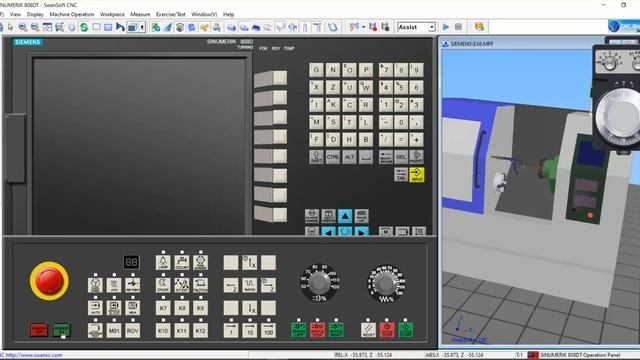The width and height of the screenshot is (640, 360).
Task: Click the TAB key on keypad
Action: (401, 175)
